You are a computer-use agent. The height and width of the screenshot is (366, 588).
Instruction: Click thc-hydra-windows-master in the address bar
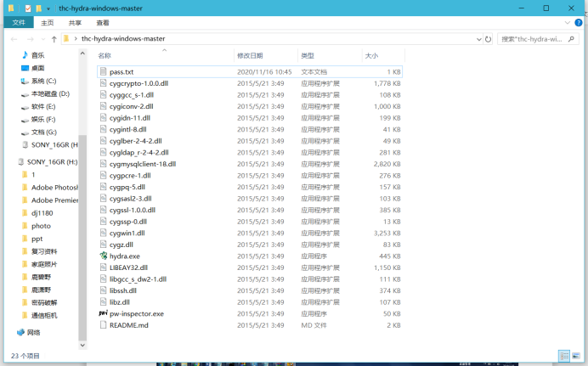pos(123,38)
